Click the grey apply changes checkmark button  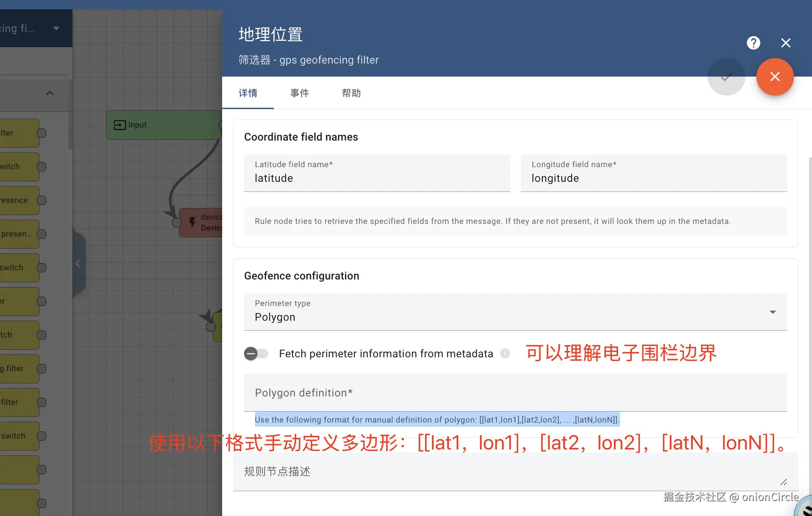(726, 77)
